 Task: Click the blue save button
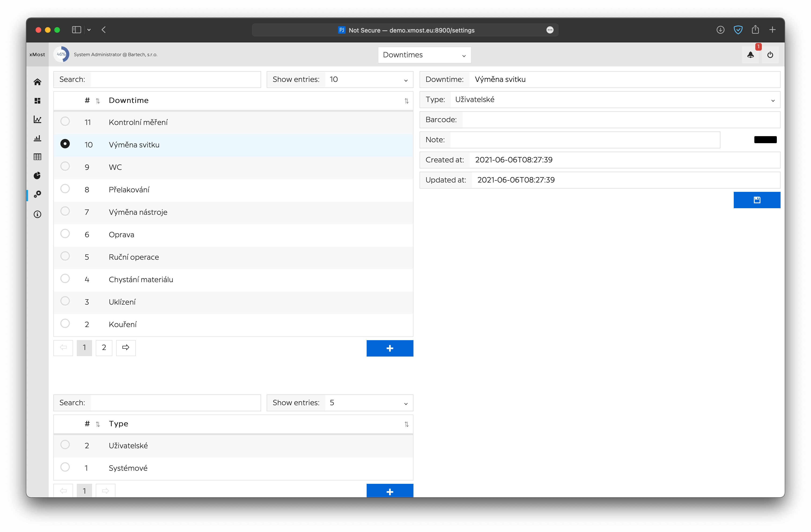point(756,200)
